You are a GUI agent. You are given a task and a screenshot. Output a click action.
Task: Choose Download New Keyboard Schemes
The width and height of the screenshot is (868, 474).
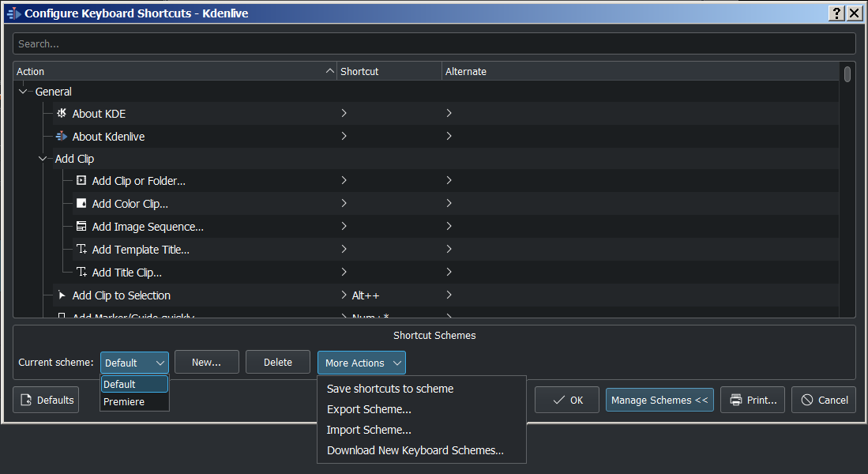pyautogui.click(x=415, y=450)
